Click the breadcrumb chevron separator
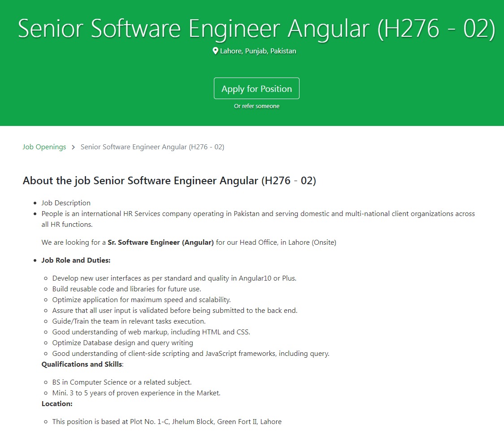This screenshot has width=504, height=446. click(73, 147)
